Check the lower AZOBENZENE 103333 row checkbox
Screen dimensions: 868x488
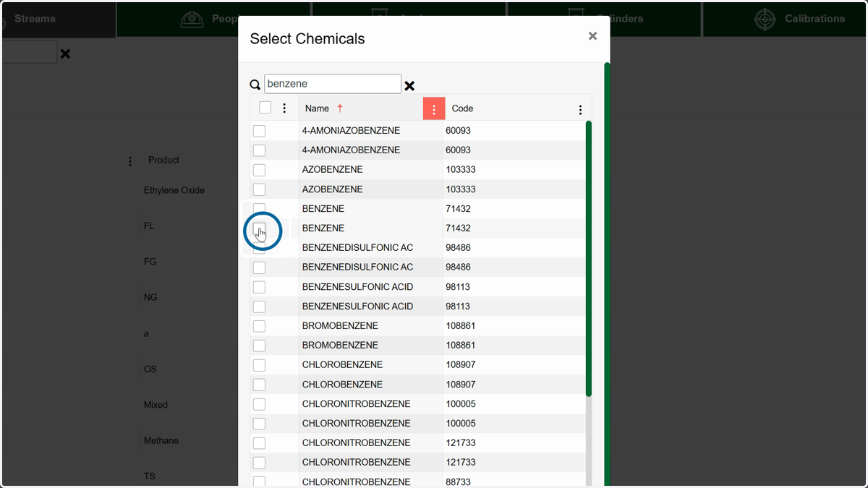pos(259,189)
